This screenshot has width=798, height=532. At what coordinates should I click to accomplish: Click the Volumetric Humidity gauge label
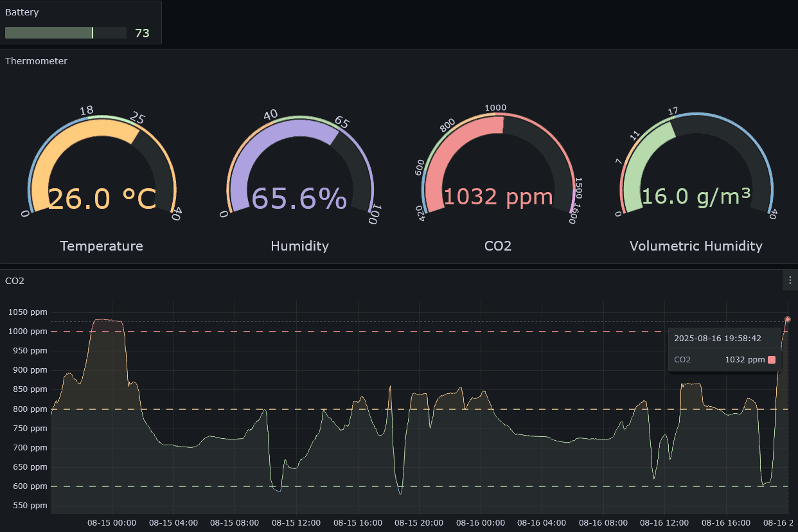pyautogui.click(x=696, y=246)
